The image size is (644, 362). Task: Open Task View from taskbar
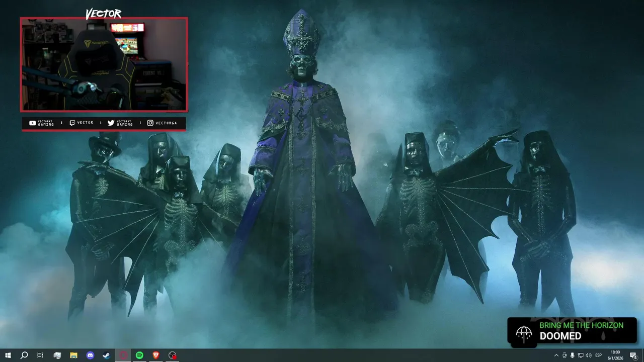pos(40,355)
